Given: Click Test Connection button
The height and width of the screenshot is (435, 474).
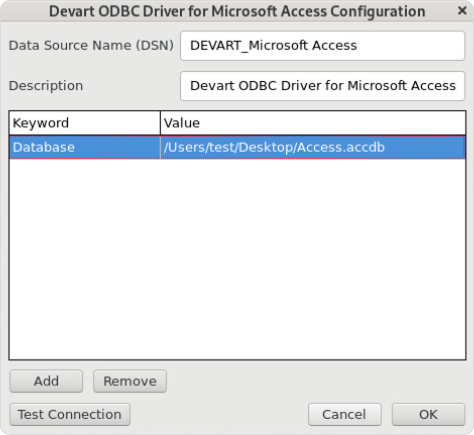Looking at the screenshot, I should (x=70, y=415).
